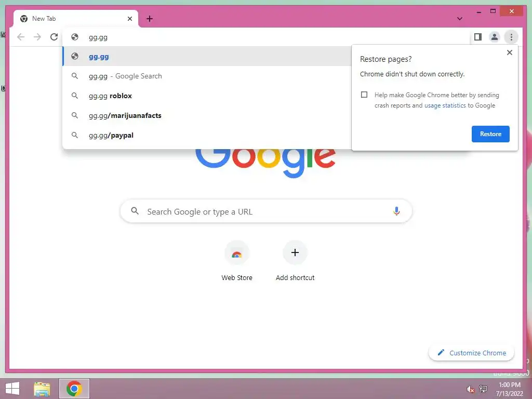532x399 pixels.
Task: Click the blue Restore button
Action: pyautogui.click(x=490, y=134)
